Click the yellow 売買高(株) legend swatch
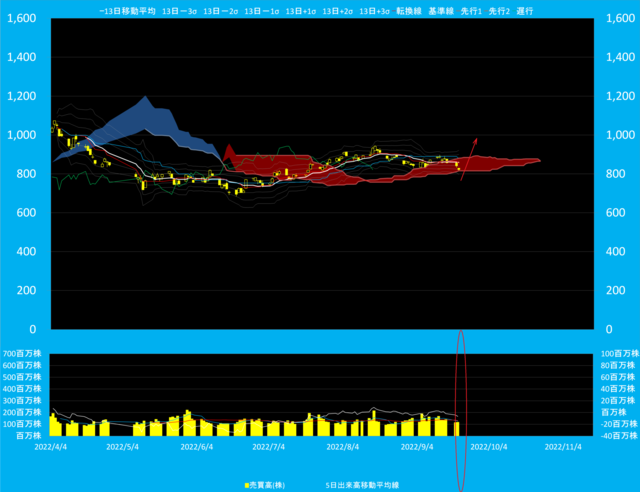640x492 pixels. pos(247,485)
